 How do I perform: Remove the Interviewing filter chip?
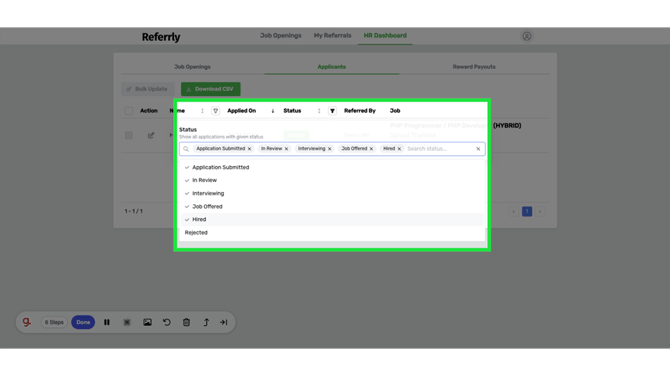click(329, 149)
